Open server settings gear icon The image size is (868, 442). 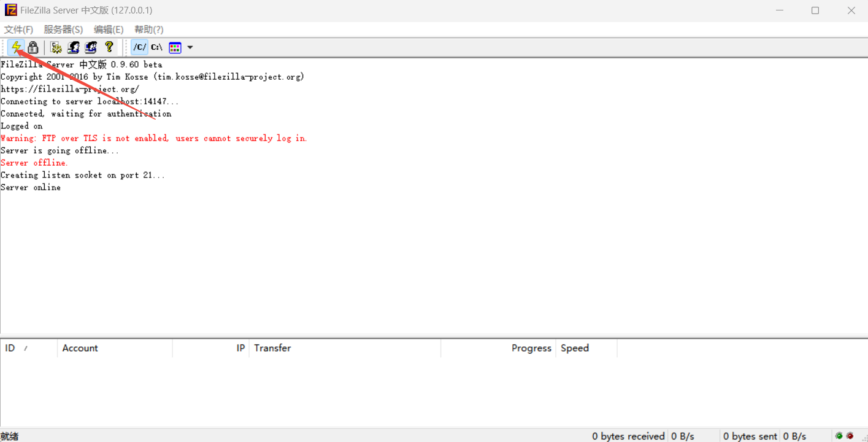pos(56,47)
